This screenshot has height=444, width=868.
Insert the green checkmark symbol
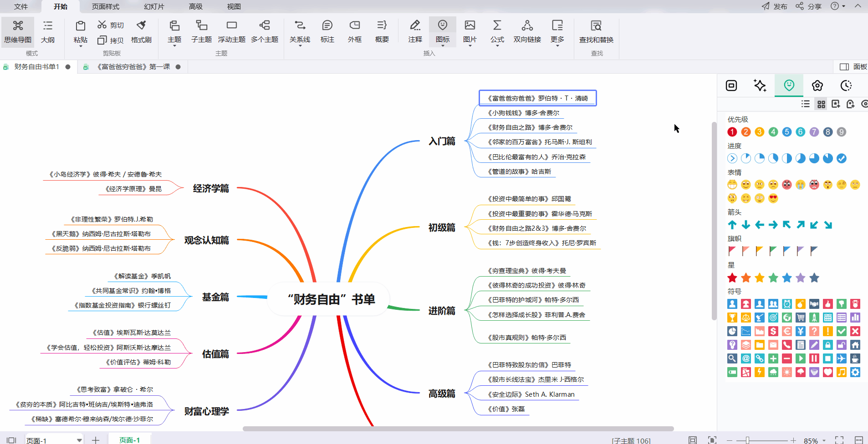[842, 331]
